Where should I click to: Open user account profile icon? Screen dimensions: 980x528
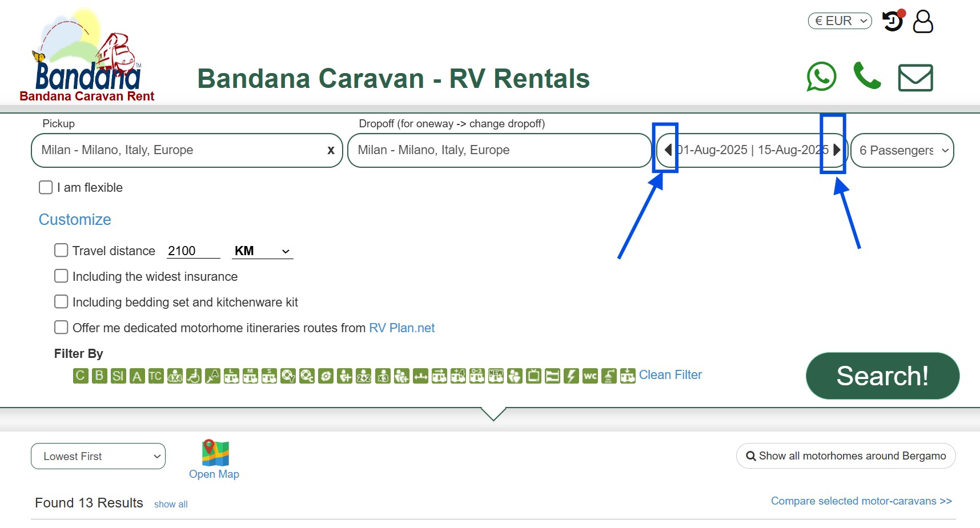[x=923, y=22]
